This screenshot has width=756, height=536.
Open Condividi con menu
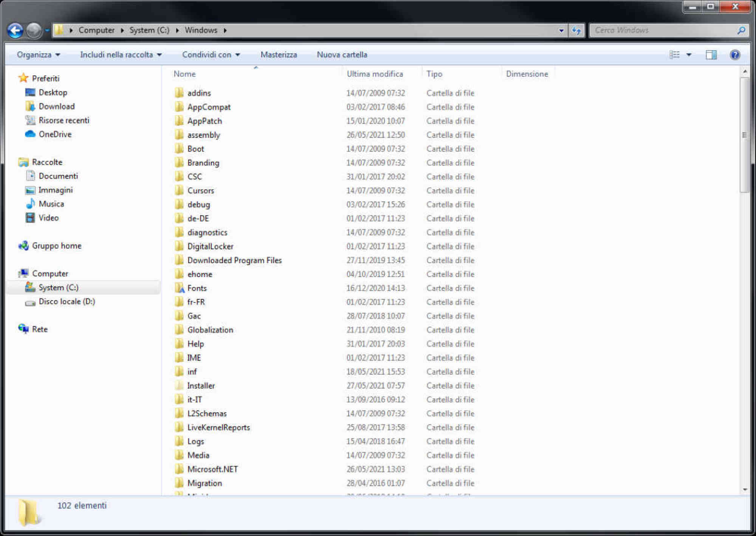click(211, 55)
